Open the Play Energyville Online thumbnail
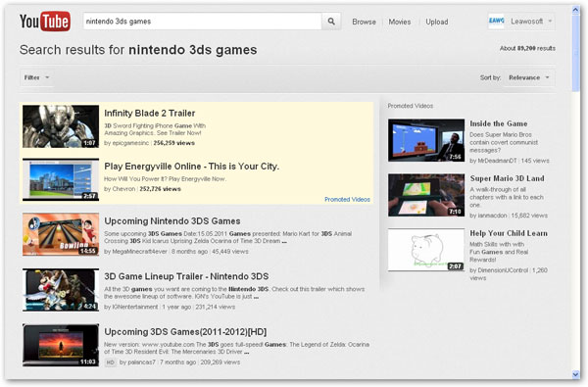The height and width of the screenshot is (387, 588). [61, 179]
